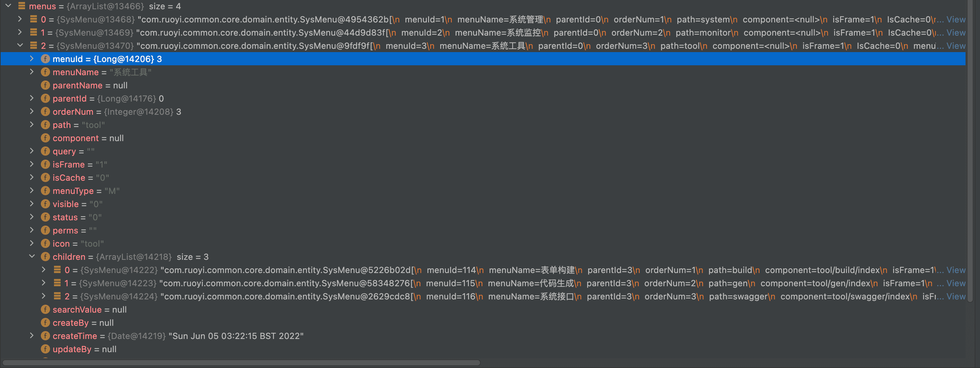Collapse the children ArrayList node

(x=32, y=257)
